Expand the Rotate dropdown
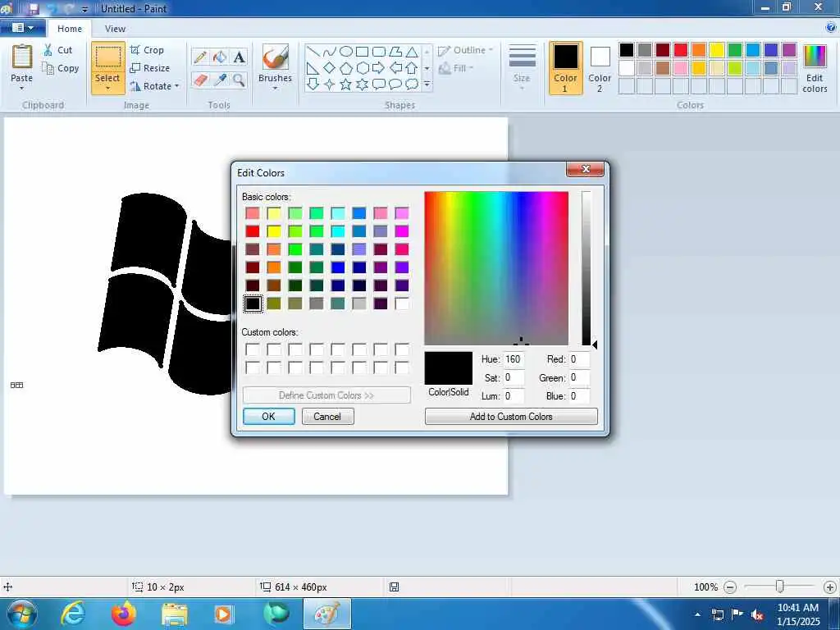Image resolution: width=840 pixels, height=630 pixels. coord(177,86)
